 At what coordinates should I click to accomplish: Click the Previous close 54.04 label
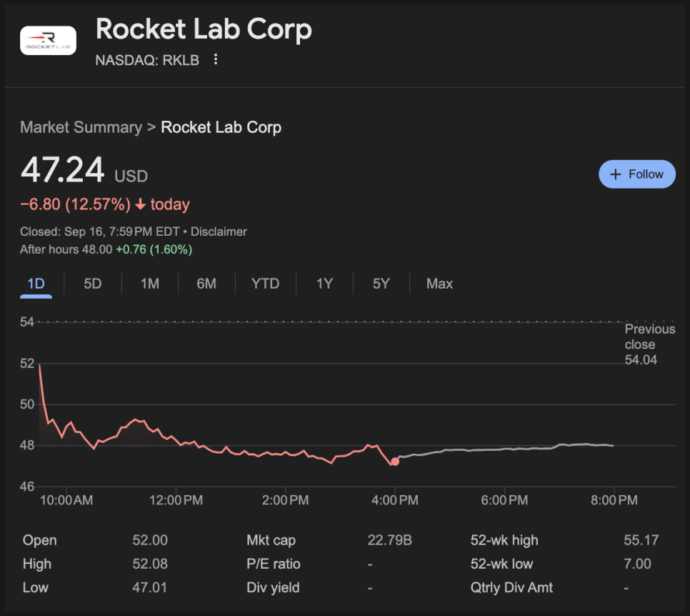coord(649,344)
